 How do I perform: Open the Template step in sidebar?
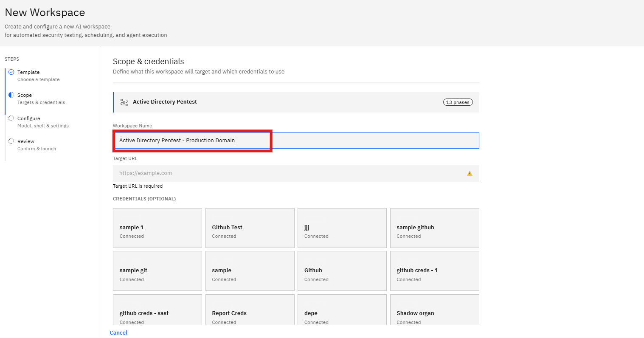coord(38,76)
